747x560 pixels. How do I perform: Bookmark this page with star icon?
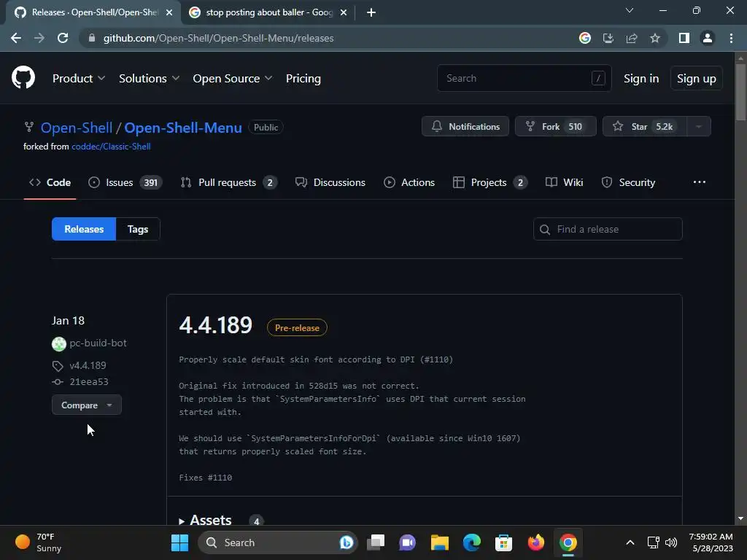pyautogui.click(x=655, y=38)
